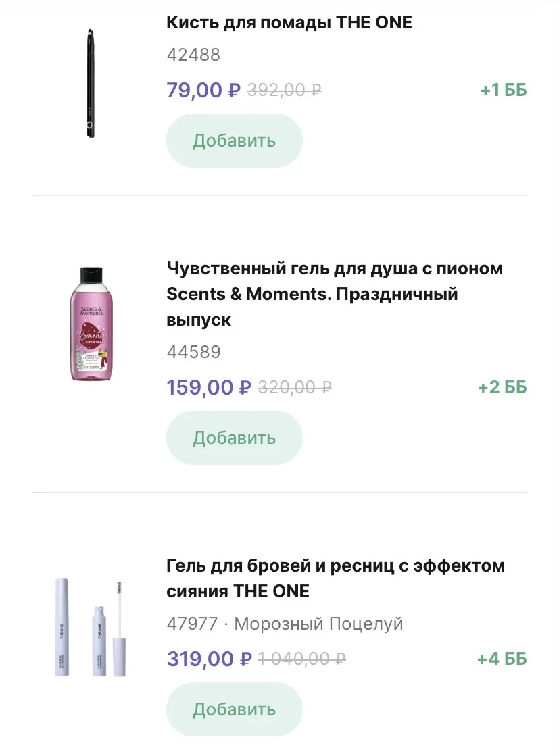Image resolution: width=559 pixels, height=756 pixels.
Task: Click the crossed-out 320,00 ₽ old price
Action: (x=295, y=388)
